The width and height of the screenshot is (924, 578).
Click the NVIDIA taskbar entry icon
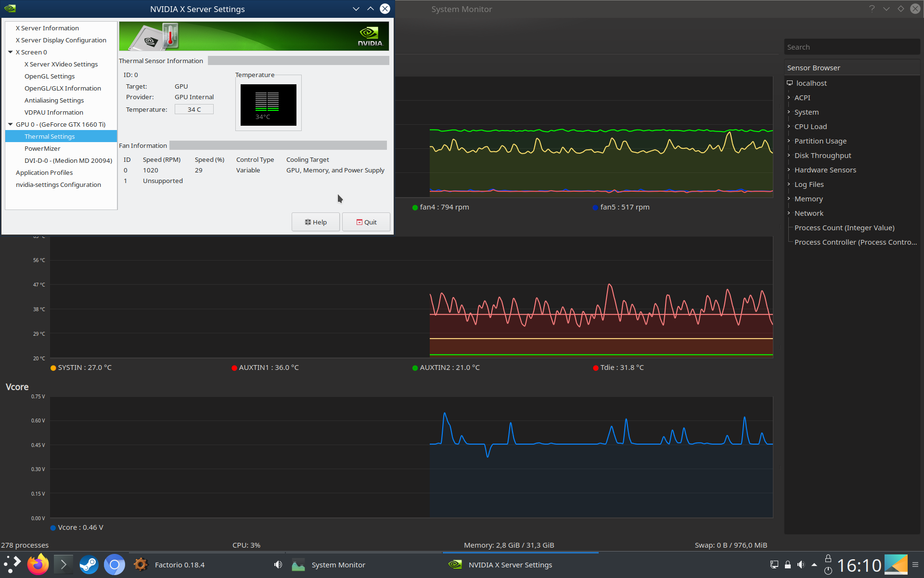click(455, 565)
